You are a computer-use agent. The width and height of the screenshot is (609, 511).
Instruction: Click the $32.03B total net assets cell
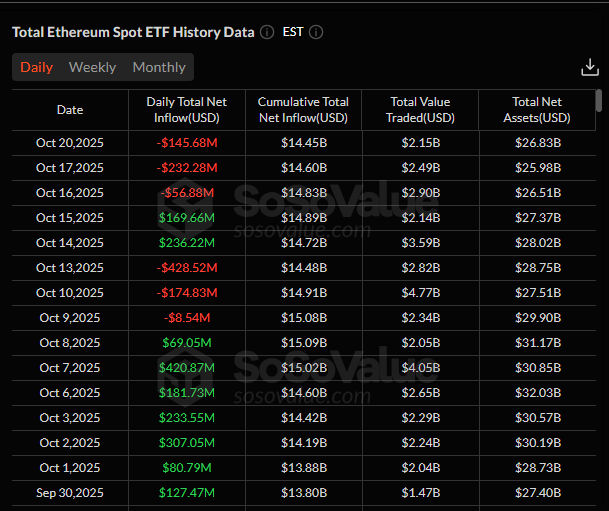(x=537, y=393)
